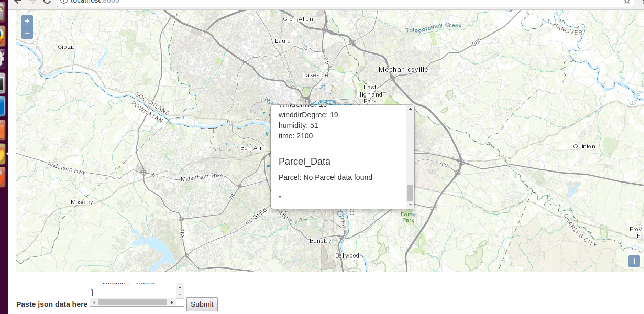Zoom out with the map minus button
Viewport: 644px width, 314px height.
(27, 33)
